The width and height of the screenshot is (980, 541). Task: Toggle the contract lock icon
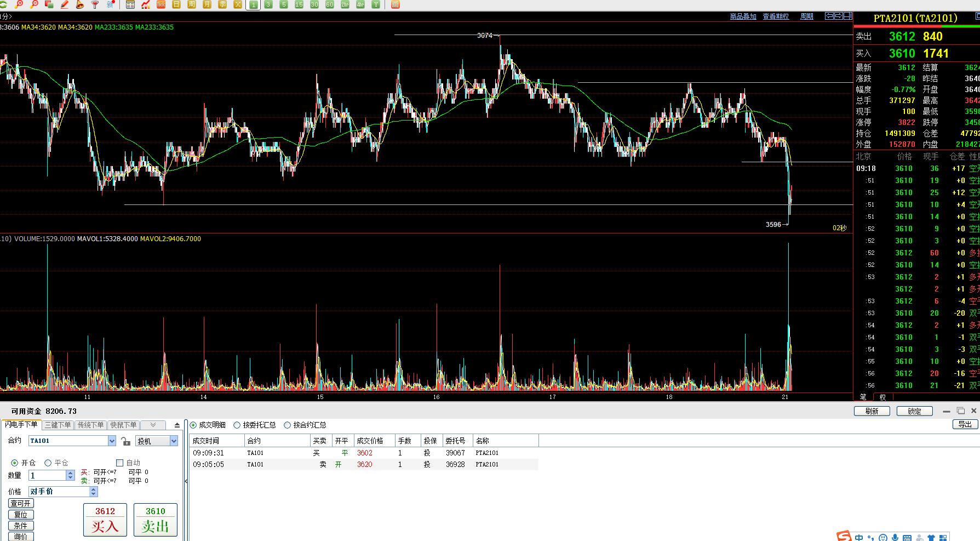coord(125,441)
